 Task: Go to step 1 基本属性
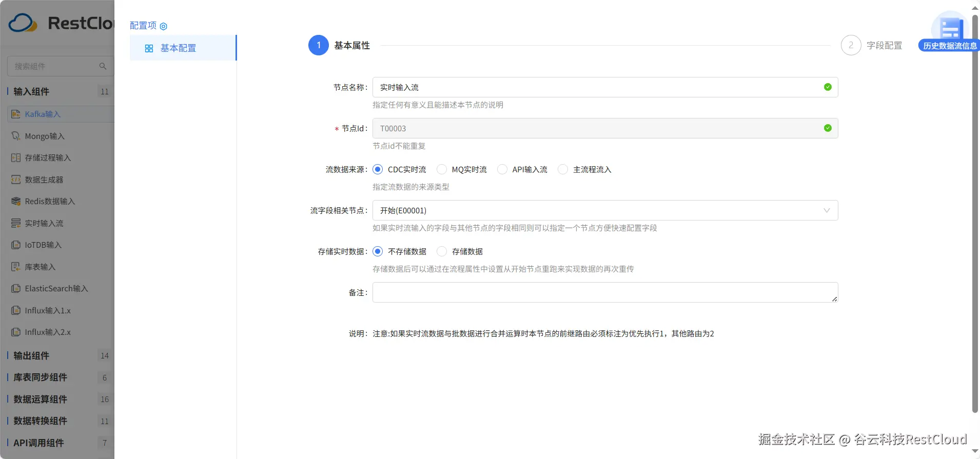tap(339, 45)
